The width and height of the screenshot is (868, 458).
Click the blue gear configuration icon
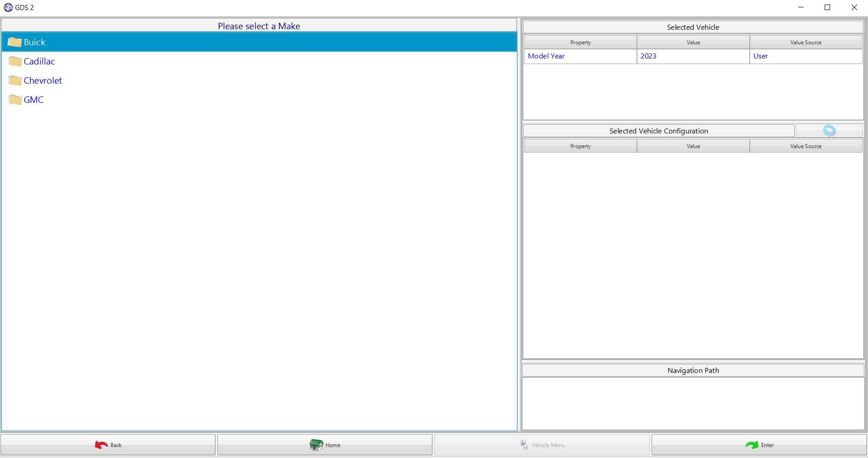[x=829, y=131]
